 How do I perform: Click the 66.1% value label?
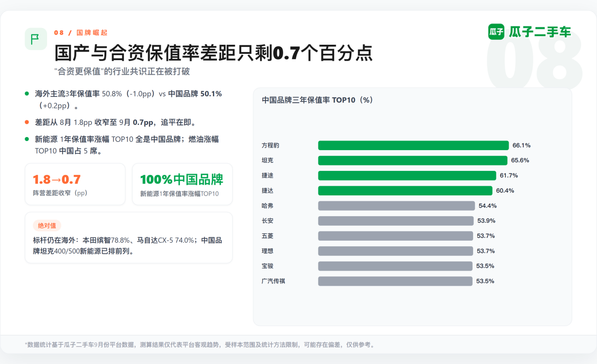[x=521, y=146]
